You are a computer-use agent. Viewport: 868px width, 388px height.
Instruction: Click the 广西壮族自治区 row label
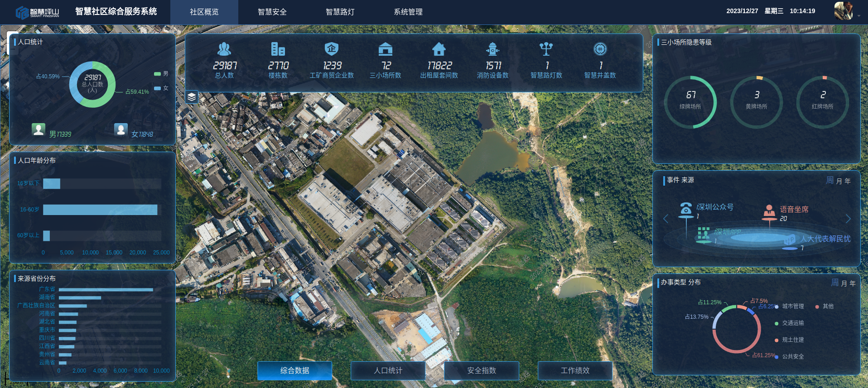coord(36,306)
